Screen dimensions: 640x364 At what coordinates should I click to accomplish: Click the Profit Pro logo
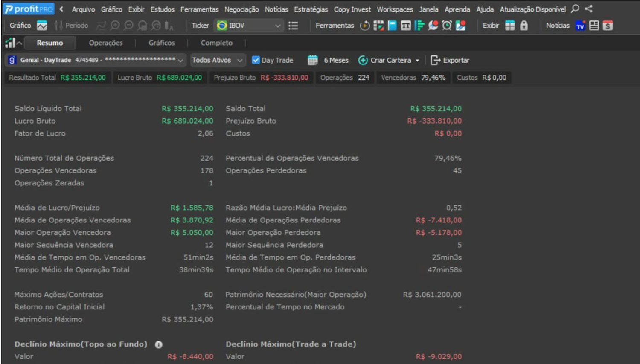click(29, 9)
